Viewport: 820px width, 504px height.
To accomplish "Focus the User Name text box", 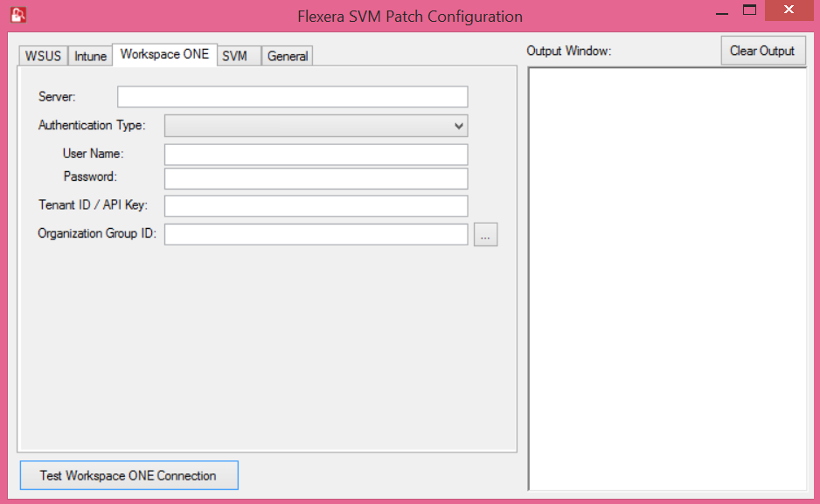I will [316, 155].
